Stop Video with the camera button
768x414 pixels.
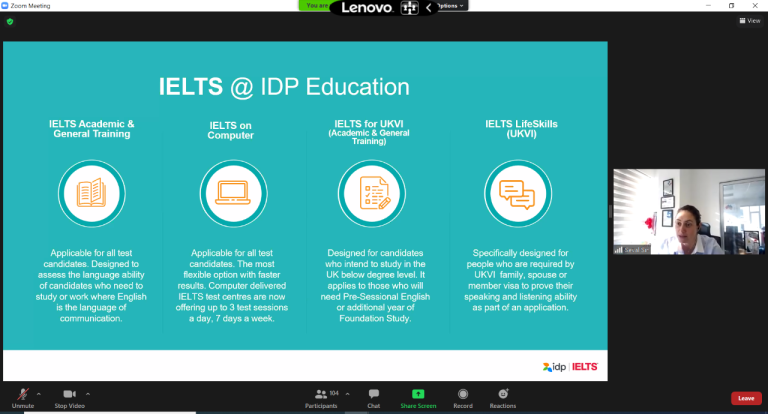pos(70,398)
